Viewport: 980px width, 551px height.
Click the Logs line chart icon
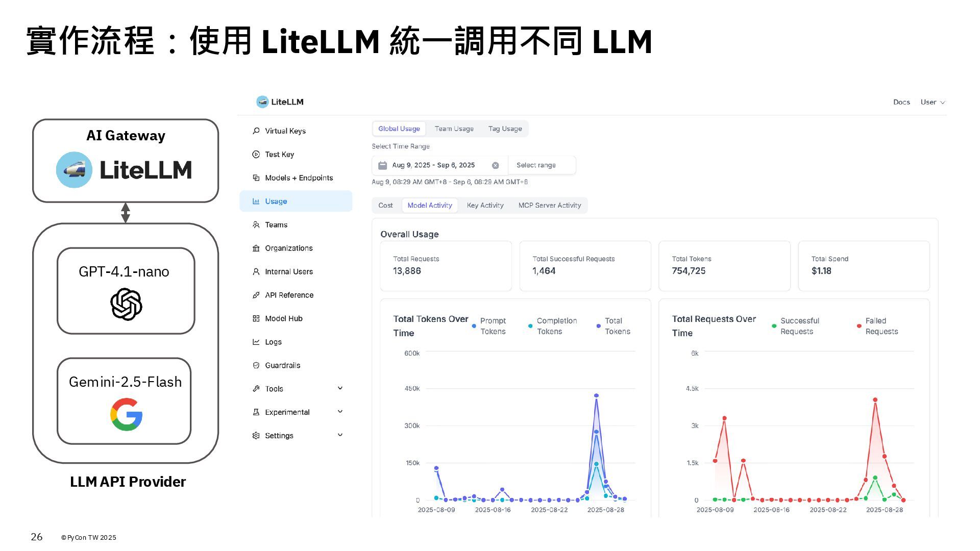click(256, 342)
